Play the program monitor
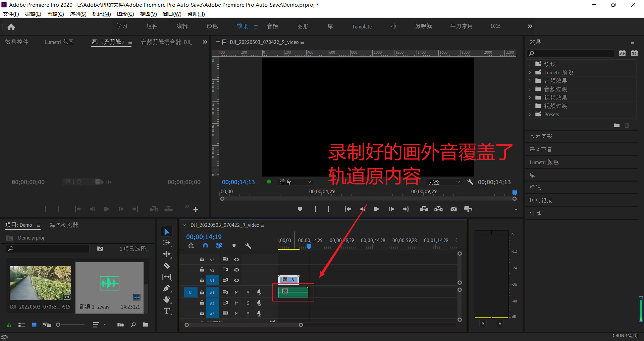644x341 pixels. pyautogui.click(x=376, y=209)
